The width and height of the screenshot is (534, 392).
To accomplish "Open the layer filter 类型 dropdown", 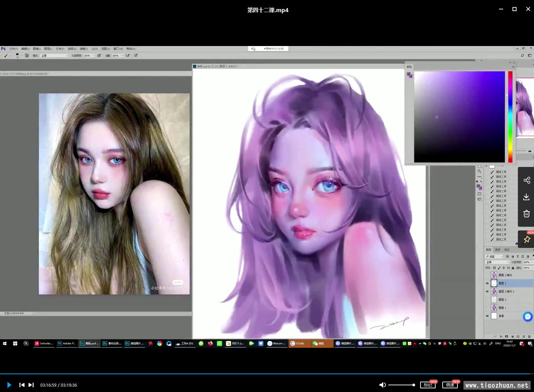I will (494, 256).
